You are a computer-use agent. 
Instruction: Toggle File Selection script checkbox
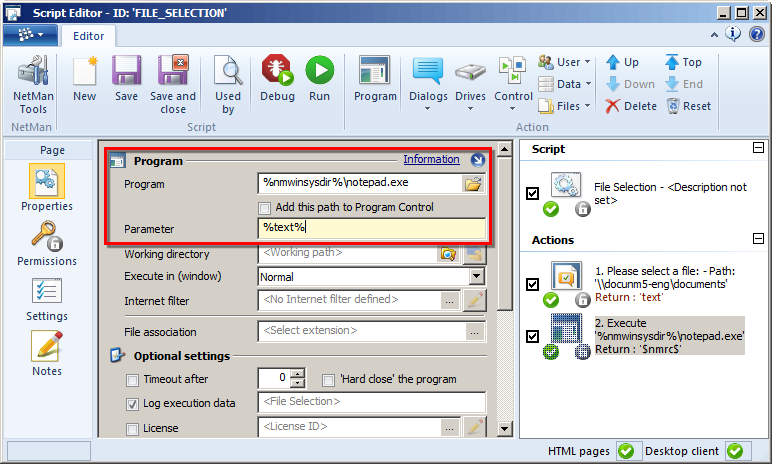tap(532, 193)
